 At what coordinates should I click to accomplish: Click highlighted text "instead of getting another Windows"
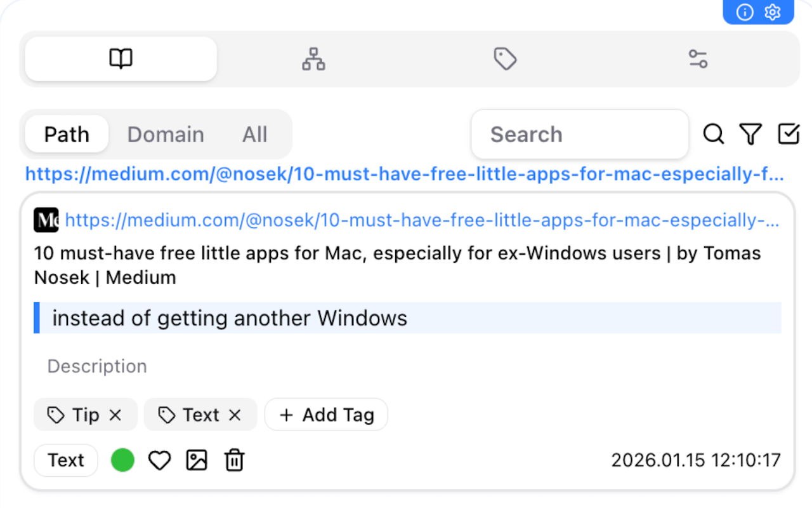pyautogui.click(x=230, y=317)
